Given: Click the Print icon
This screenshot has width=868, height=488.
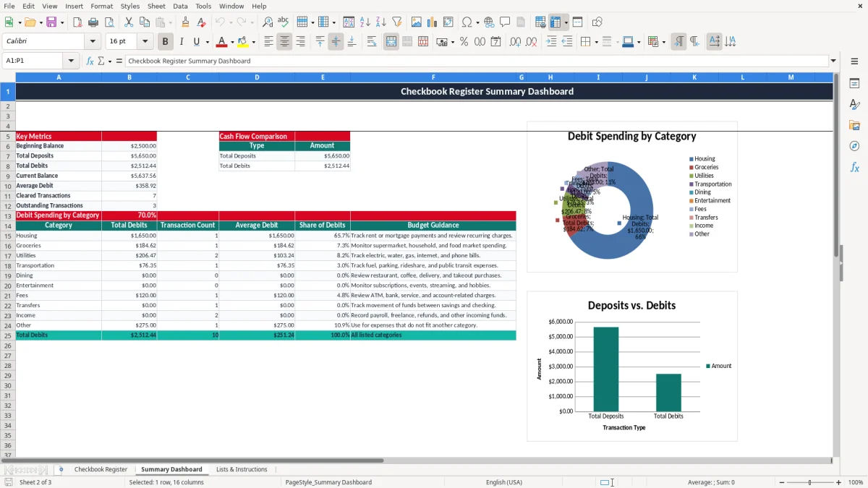Looking at the screenshot, I should click(x=93, y=22).
